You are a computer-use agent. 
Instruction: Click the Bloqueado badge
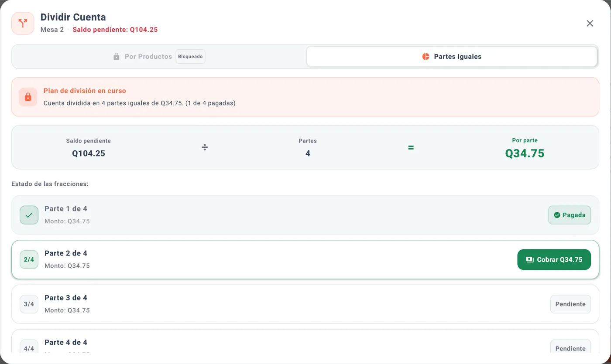(190, 57)
